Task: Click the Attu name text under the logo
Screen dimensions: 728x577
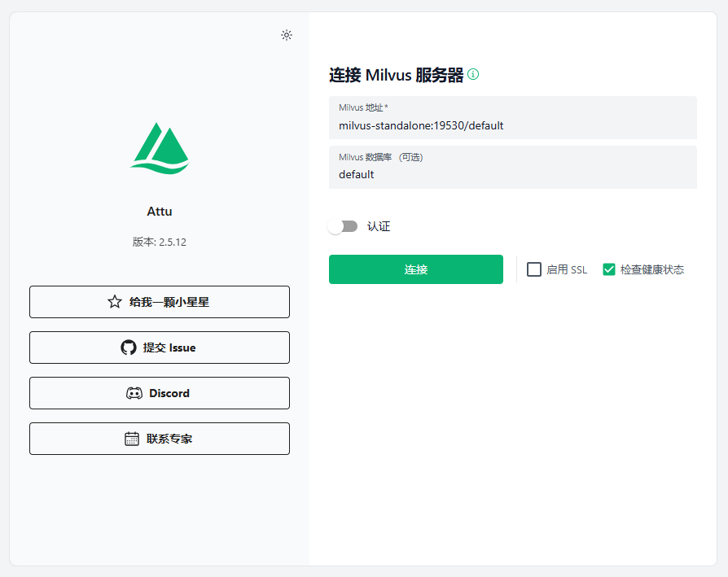Action: [160, 211]
